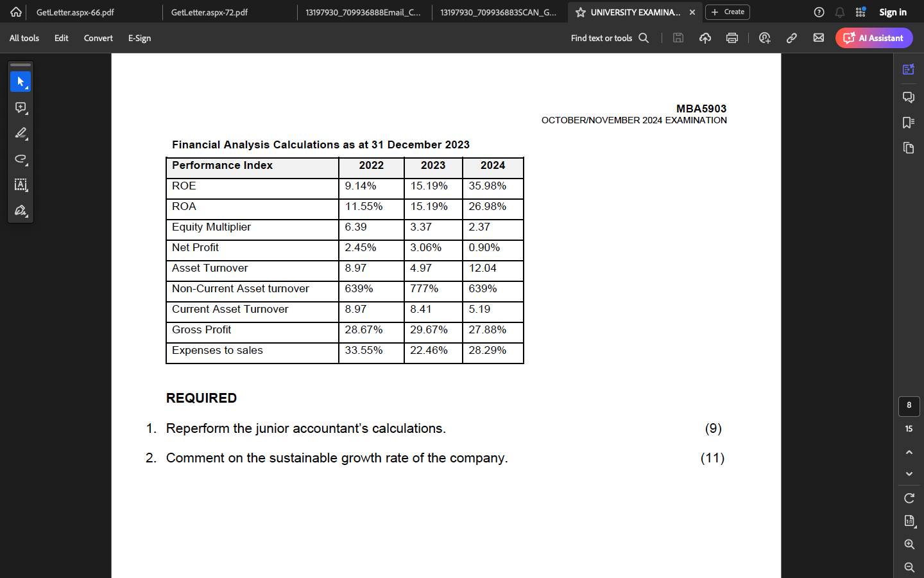Viewport: 924px width, 578px height.
Task: Open the Fill and sign tool
Action: 21,210
